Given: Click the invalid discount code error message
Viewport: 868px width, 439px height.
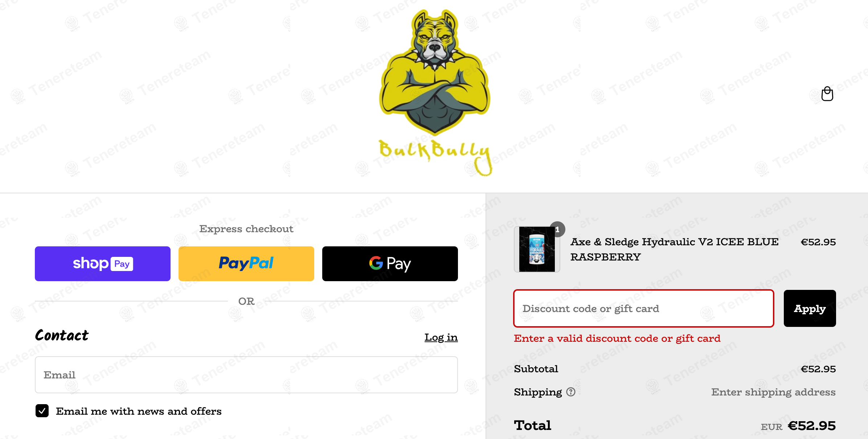Looking at the screenshot, I should pos(617,339).
